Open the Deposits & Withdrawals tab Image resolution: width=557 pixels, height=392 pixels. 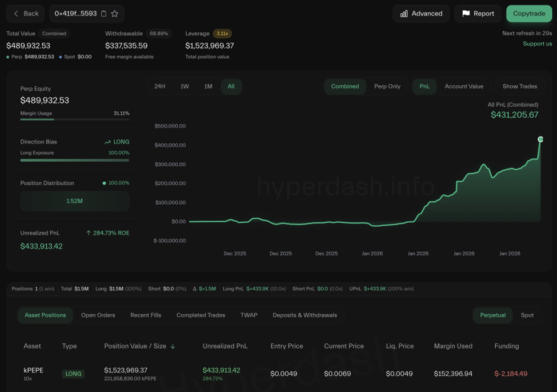pyautogui.click(x=304, y=315)
